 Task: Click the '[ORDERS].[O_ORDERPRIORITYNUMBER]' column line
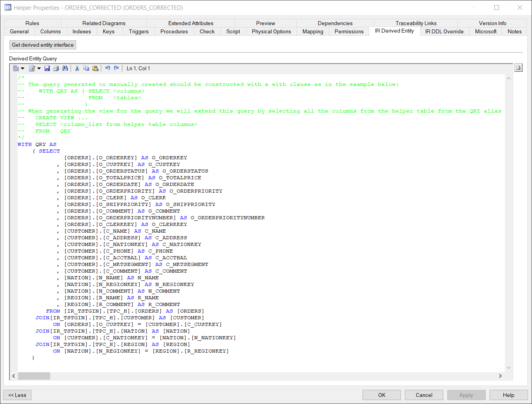(x=164, y=218)
